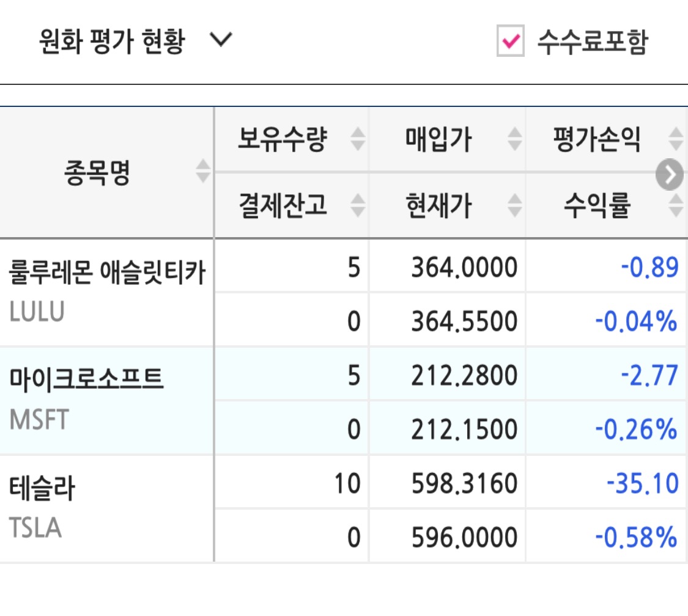The height and width of the screenshot is (616, 688).
Task: Click the -35.10 profit/loss value
Action: click(643, 483)
